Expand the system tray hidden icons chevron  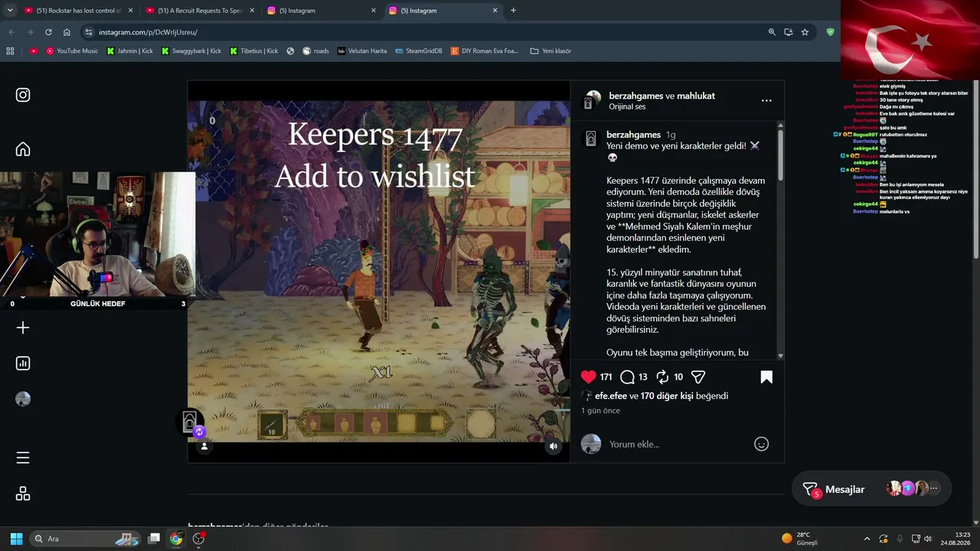coord(867,539)
